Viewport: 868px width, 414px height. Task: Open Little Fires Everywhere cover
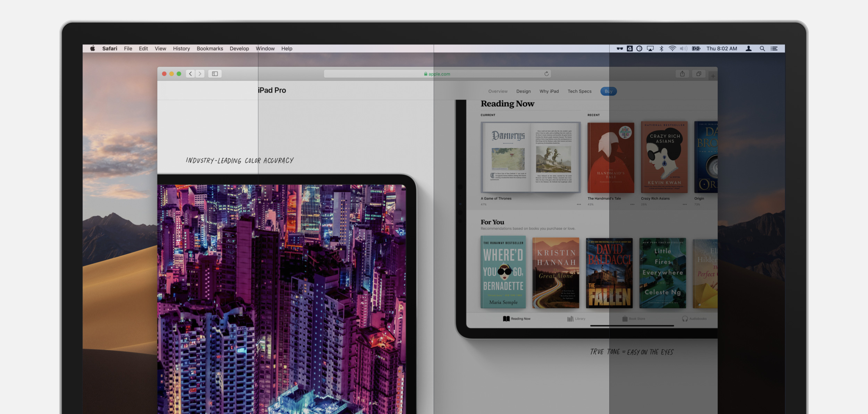[x=663, y=273]
